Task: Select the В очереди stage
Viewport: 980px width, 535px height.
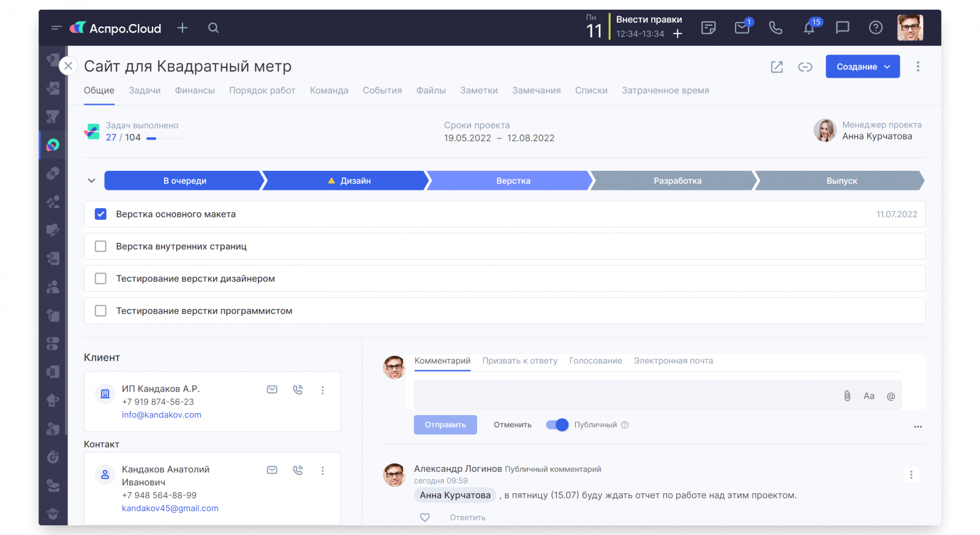Action: pos(185,181)
